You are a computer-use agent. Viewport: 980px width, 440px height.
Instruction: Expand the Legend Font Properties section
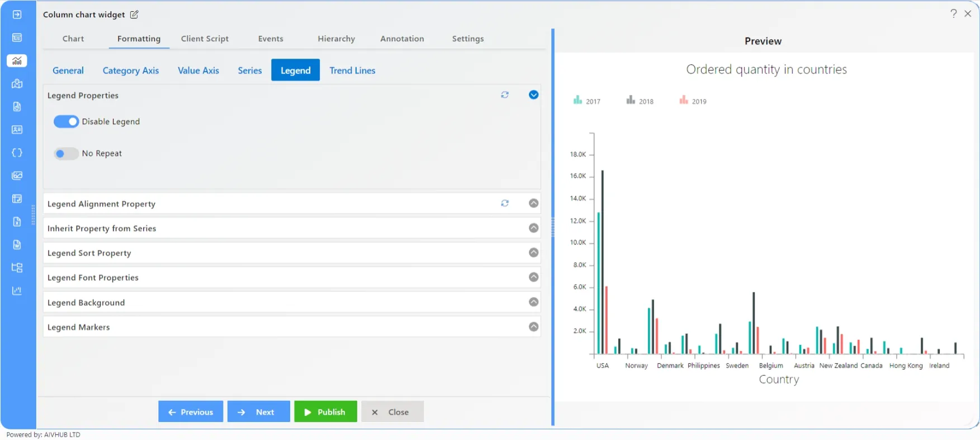pyautogui.click(x=534, y=277)
